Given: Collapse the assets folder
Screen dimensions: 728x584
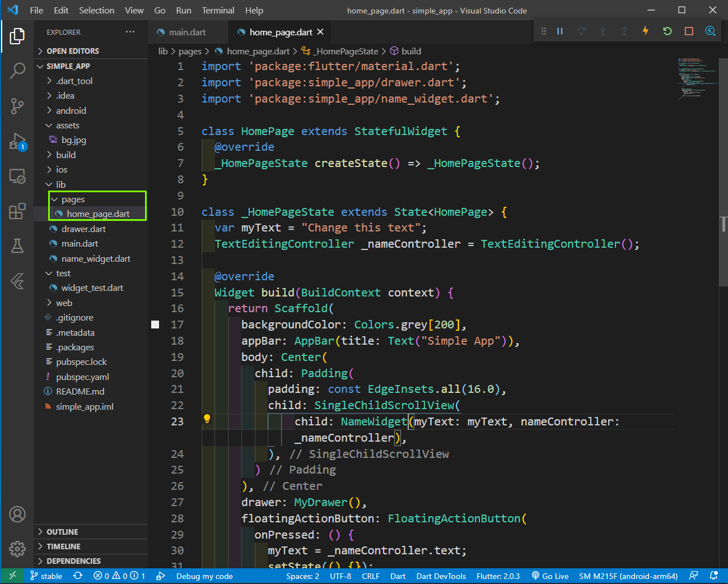Looking at the screenshot, I should pos(91,125).
